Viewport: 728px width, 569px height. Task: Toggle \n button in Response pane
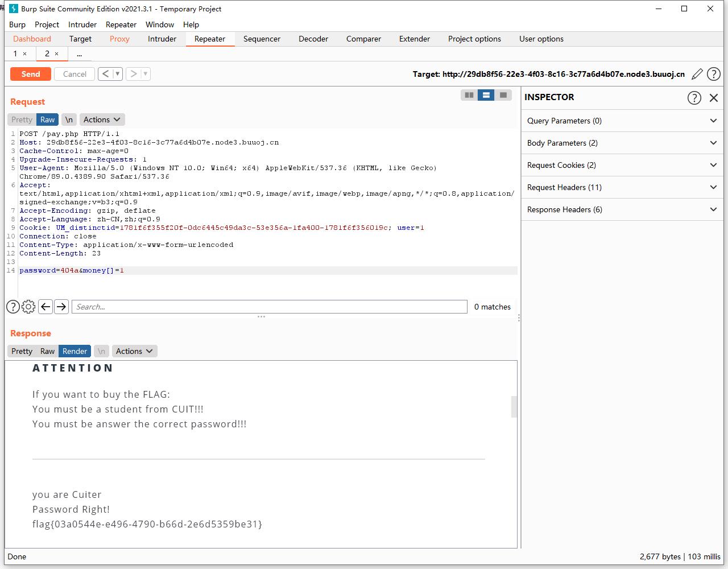(101, 351)
